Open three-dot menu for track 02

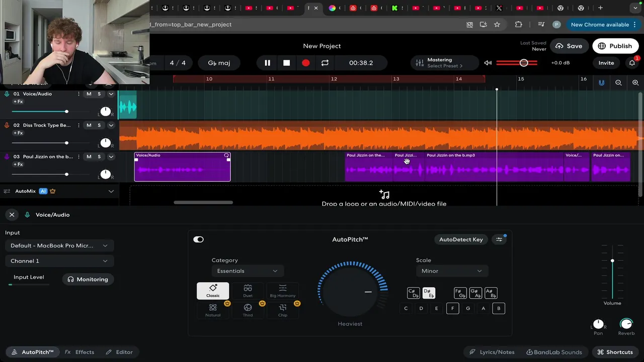[x=78, y=125]
